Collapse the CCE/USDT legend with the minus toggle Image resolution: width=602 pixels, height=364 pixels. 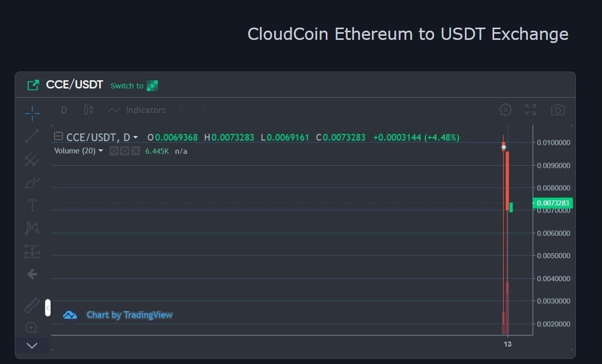tap(58, 137)
